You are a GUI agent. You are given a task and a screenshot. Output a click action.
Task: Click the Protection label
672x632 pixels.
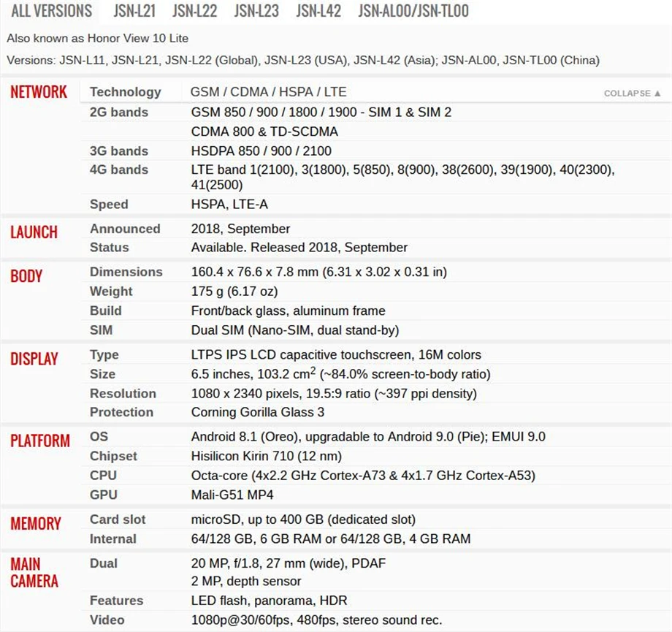click(x=121, y=412)
